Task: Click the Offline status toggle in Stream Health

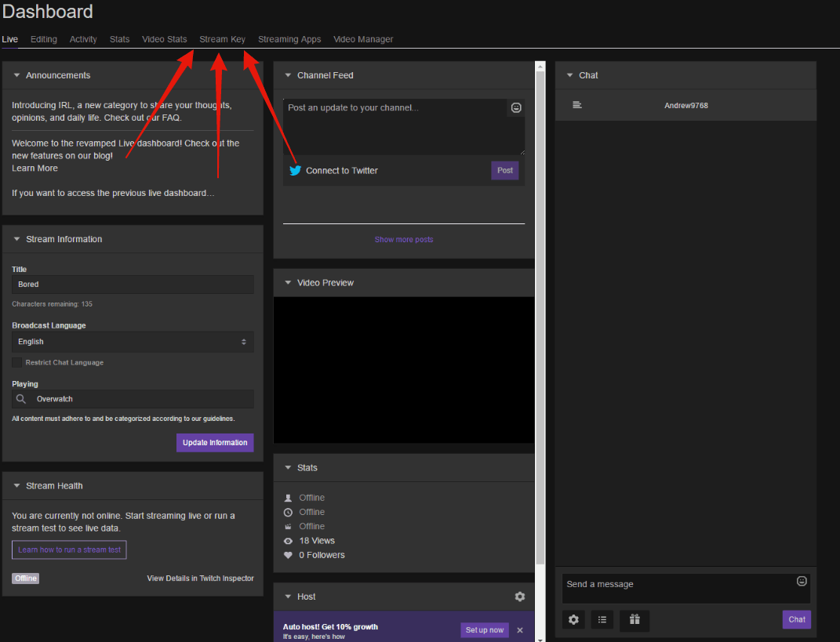Action: (25, 578)
